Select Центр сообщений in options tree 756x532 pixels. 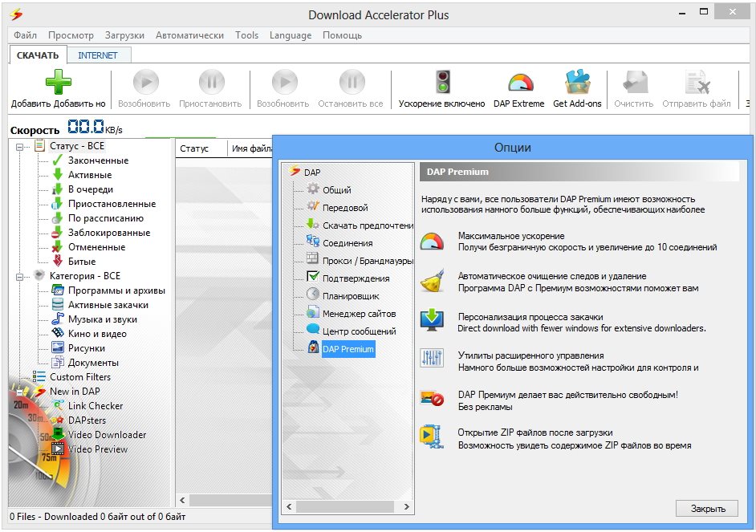click(x=359, y=331)
